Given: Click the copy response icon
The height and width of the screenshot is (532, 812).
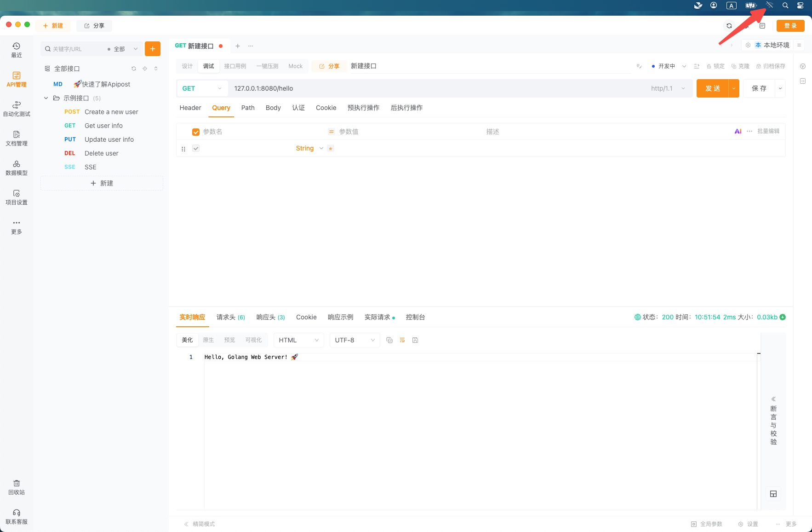Looking at the screenshot, I should [389, 340].
